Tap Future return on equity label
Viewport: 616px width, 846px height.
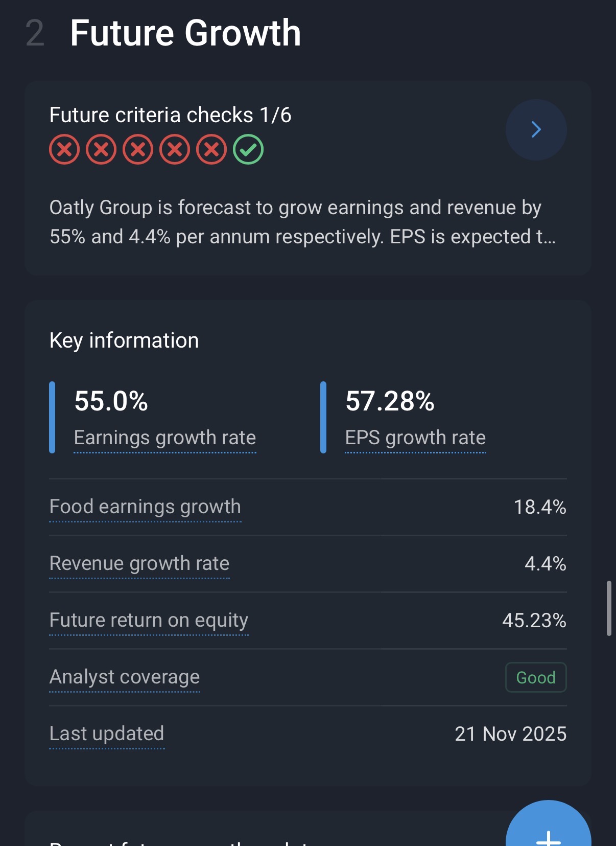click(x=149, y=621)
